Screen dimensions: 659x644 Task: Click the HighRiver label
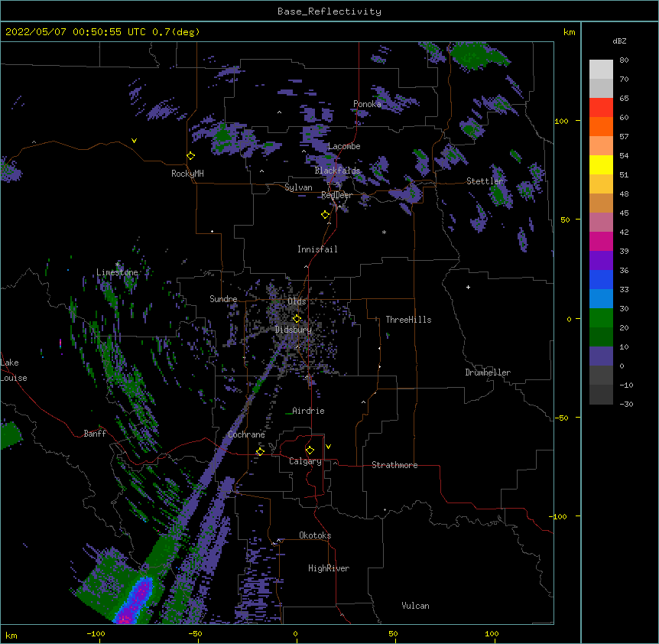329,568
